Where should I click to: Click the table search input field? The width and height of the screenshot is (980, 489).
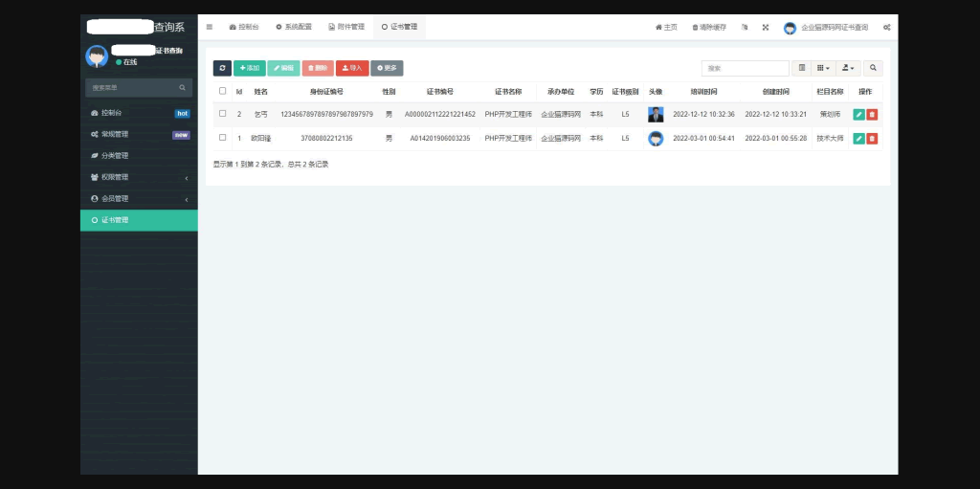point(745,68)
